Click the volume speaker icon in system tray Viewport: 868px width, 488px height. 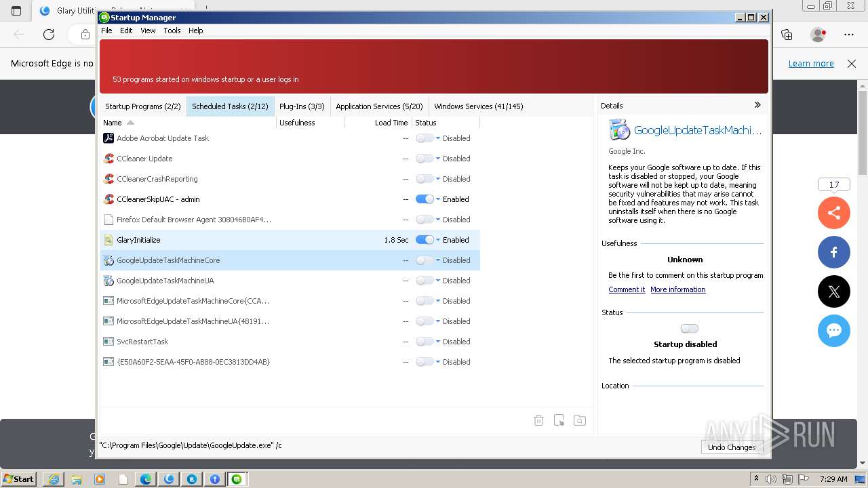(x=770, y=479)
